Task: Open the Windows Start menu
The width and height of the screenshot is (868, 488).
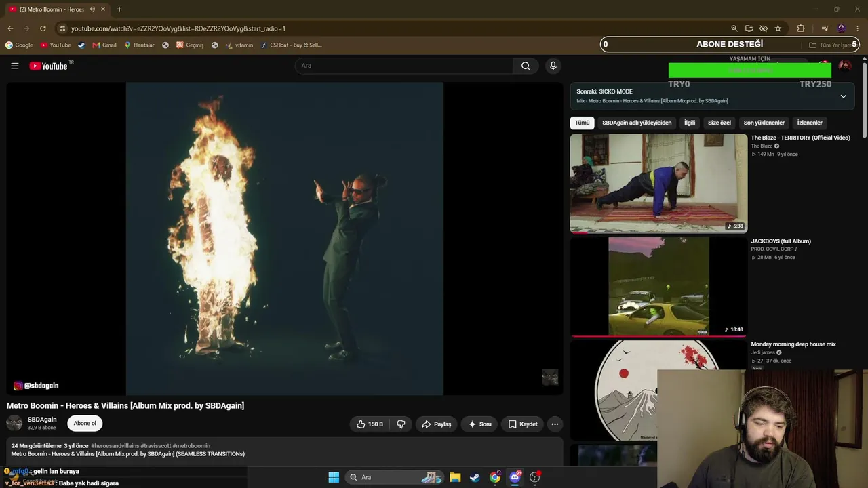Action: pyautogui.click(x=334, y=477)
